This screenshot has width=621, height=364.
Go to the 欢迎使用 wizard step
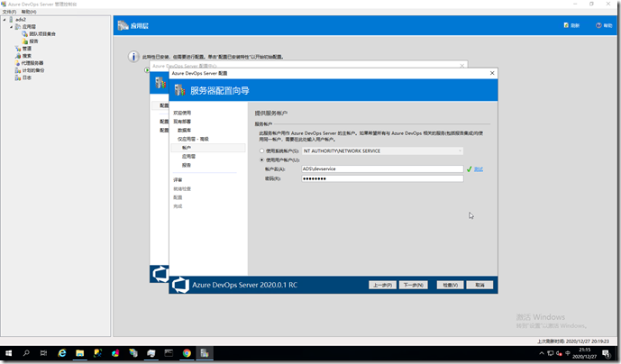pos(182,113)
